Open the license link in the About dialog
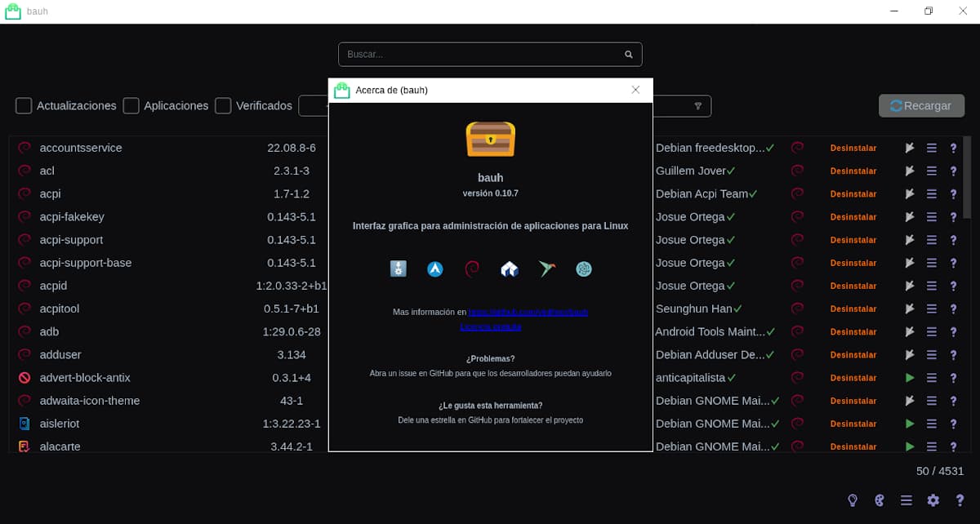The width and height of the screenshot is (980, 524). tap(491, 326)
